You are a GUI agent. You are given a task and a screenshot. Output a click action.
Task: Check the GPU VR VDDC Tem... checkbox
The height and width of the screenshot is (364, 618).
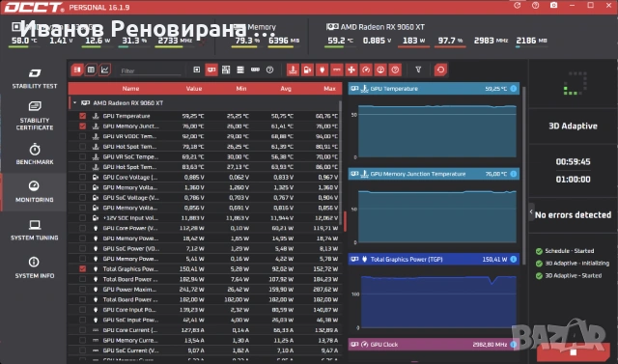82,136
